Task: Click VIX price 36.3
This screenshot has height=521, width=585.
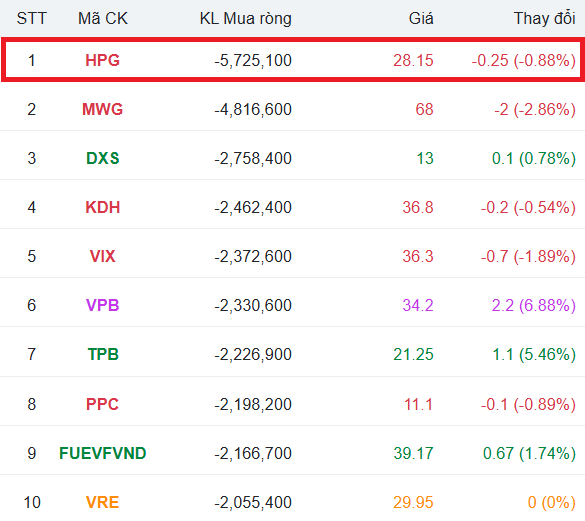Action: (x=418, y=256)
